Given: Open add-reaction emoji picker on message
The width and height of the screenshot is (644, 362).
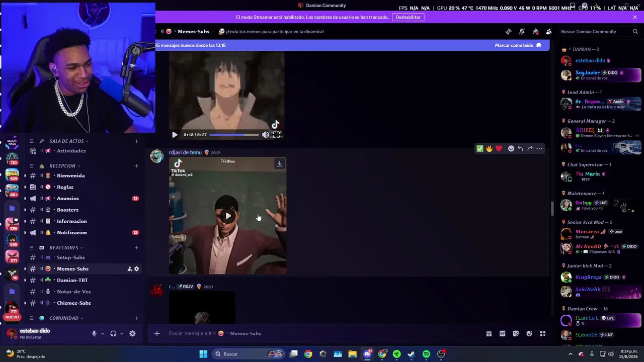Looking at the screenshot, I should (x=511, y=148).
